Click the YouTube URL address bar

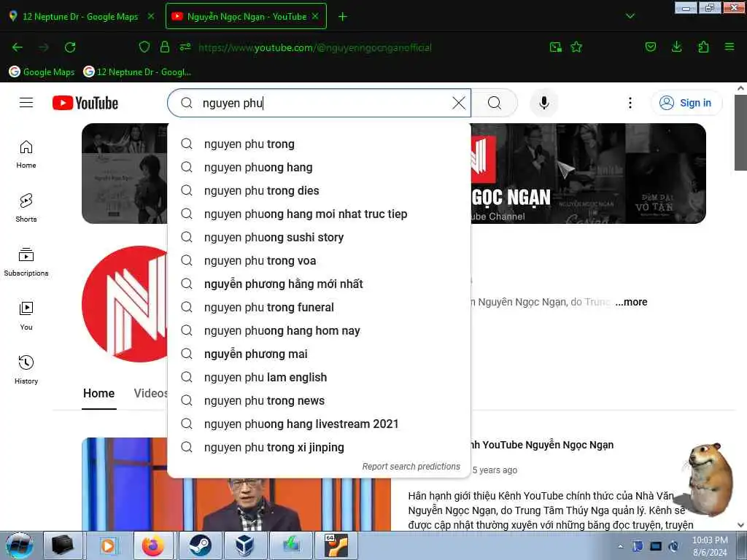315,47
